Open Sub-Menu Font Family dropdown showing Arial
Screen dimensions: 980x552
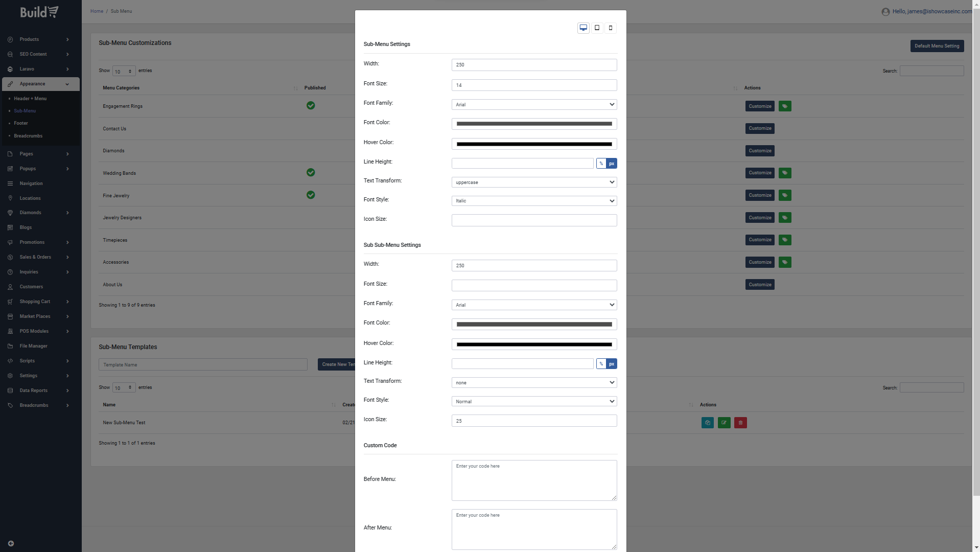point(534,105)
